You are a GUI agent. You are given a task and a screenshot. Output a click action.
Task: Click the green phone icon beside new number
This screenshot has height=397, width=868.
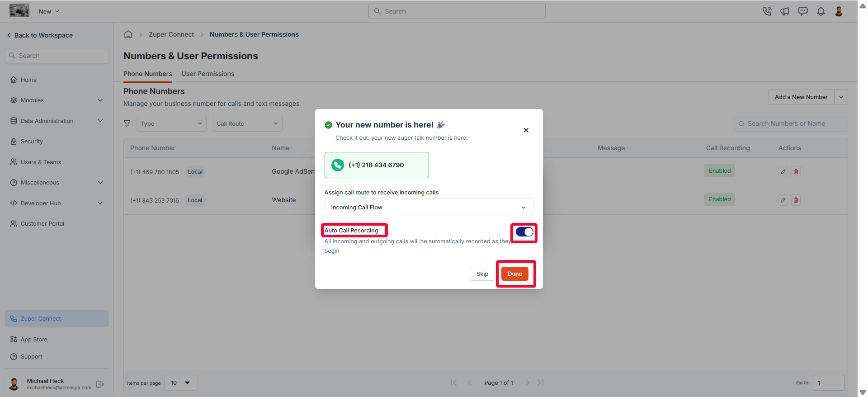337,165
